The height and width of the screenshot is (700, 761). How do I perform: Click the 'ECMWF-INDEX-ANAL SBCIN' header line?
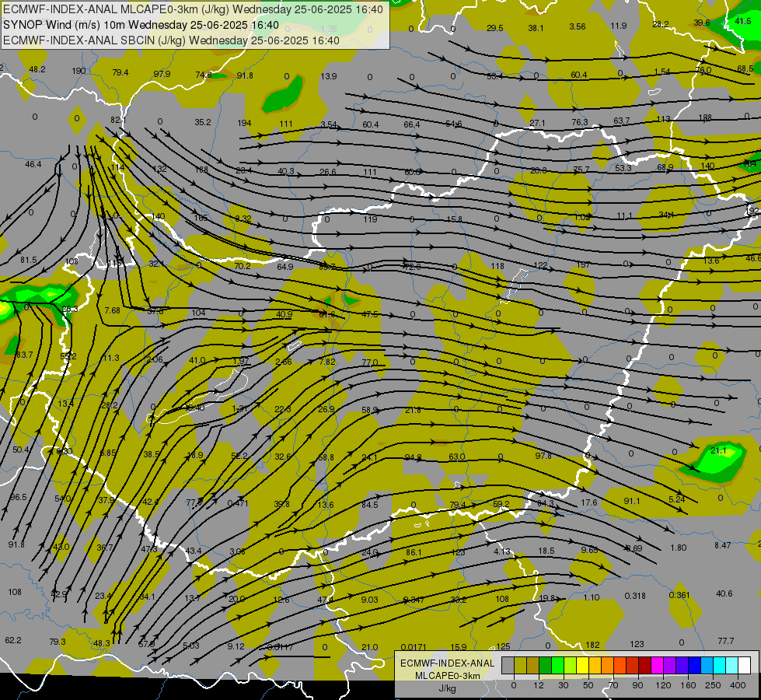tap(171, 40)
